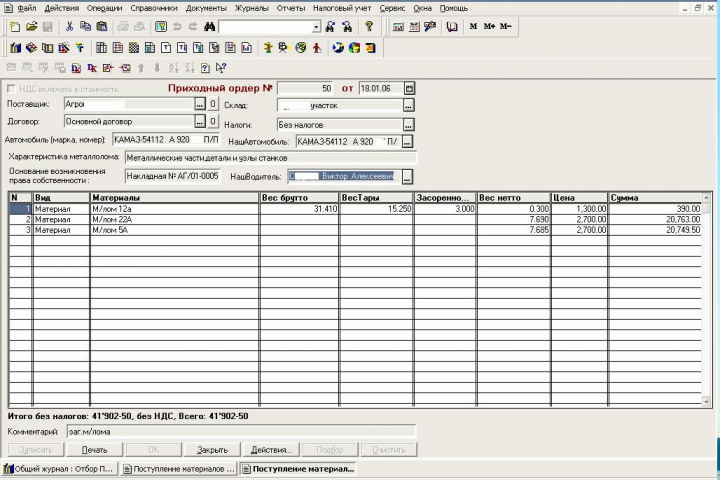Select the 'М/лом 12а' table cell
The width and height of the screenshot is (720, 480).
coord(174,209)
